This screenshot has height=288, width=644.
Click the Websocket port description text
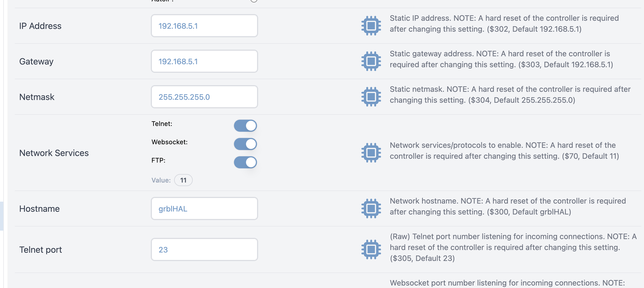507,283
